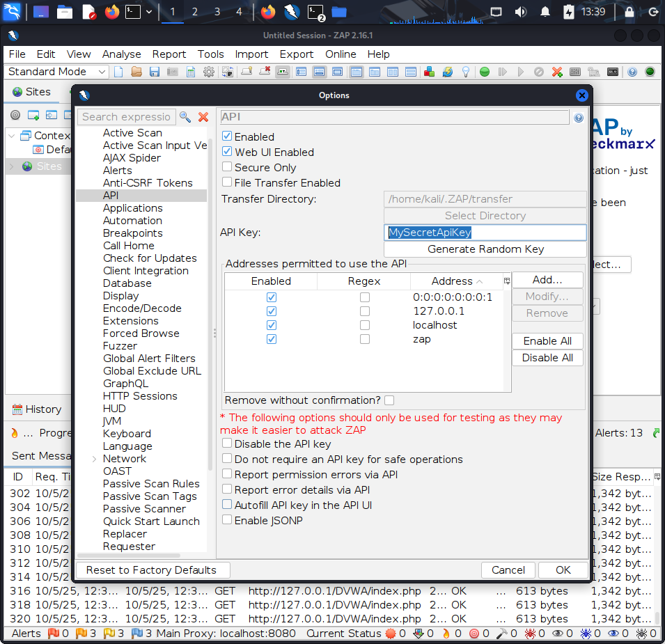Open Options via the gear toolbar icon
The width and height of the screenshot is (665, 644).
tap(209, 72)
